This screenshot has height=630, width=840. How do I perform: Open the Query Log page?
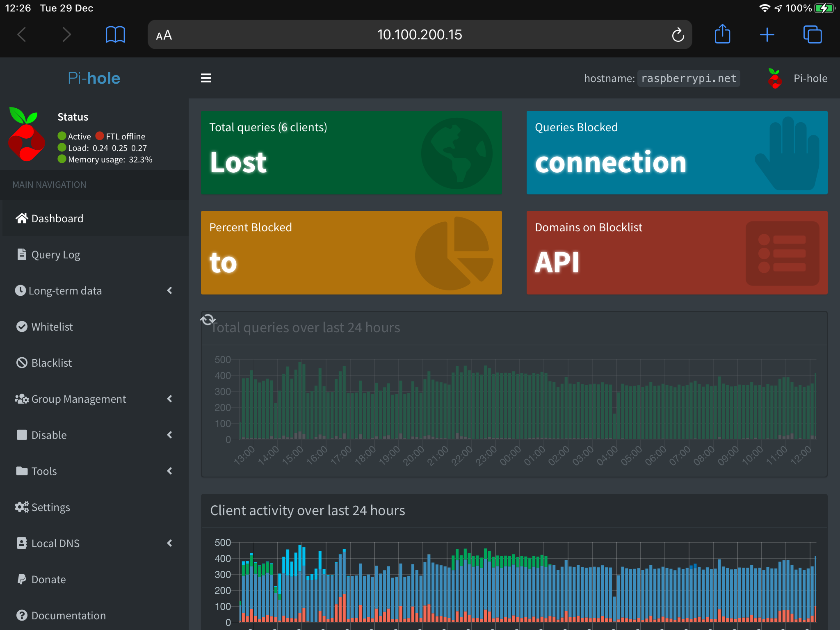coord(55,255)
